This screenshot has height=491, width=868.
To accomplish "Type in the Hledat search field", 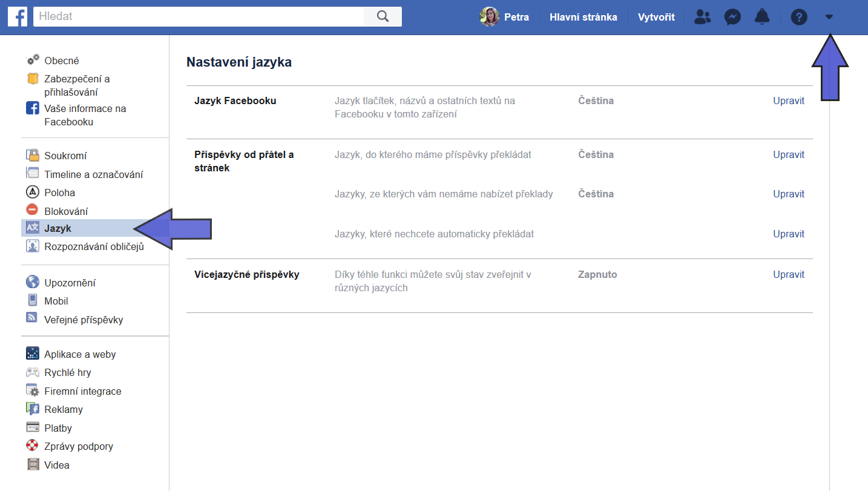I will coord(200,17).
